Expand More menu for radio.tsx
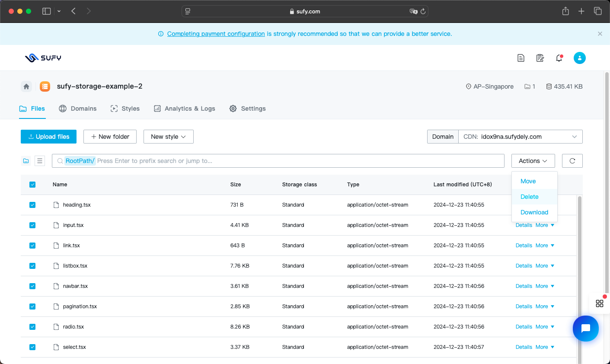The width and height of the screenshot is (610, 364). 545,327
